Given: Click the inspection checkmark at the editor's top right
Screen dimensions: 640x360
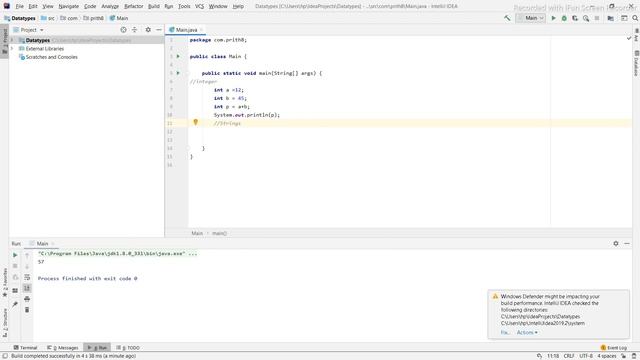Looking at the screenshot, I should point(629,38).
